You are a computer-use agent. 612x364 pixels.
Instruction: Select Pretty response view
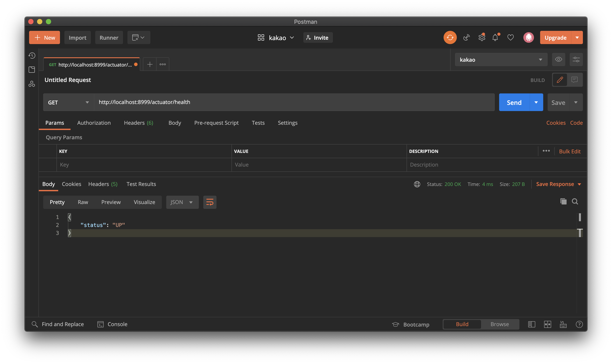[57, 202]
